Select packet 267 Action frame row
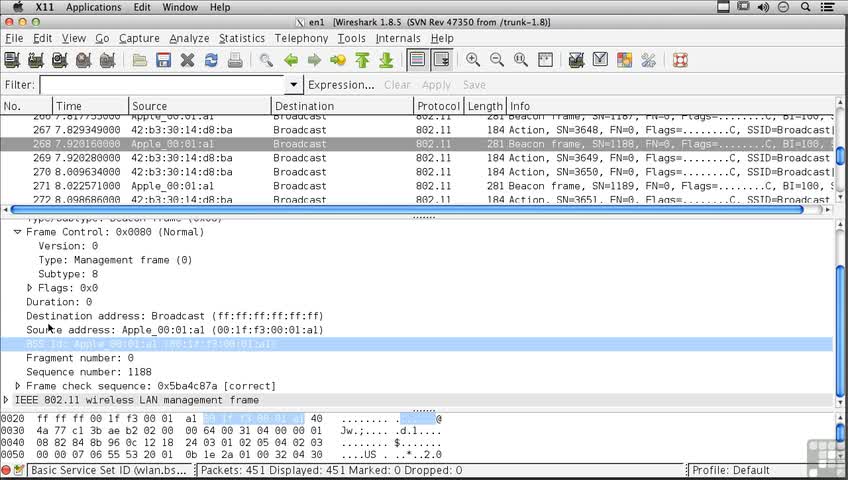Screen dimensions: 848x480 pos(417,130)
